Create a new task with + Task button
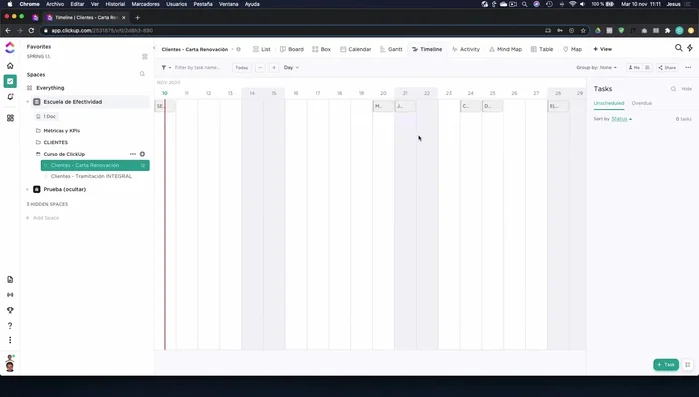This screenshot has height=397, width=699. [666, 364]
